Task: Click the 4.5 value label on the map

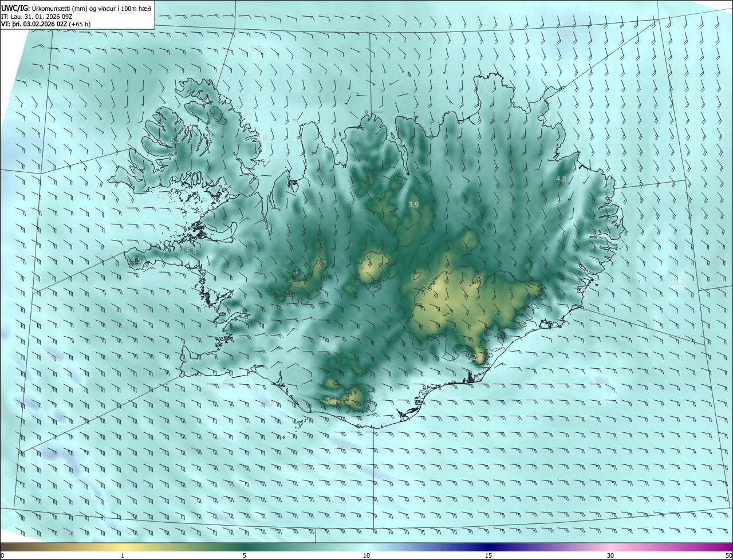Action: click(x=136, y=261)
